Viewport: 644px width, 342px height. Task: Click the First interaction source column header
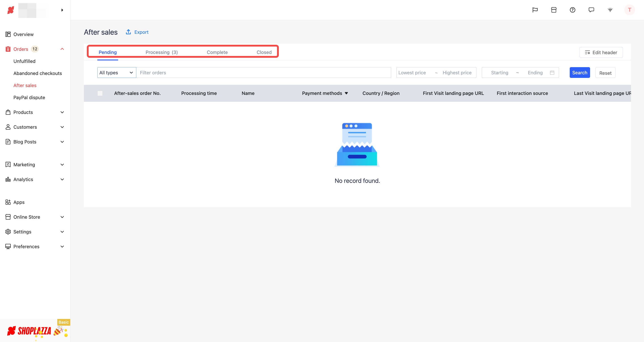[x=522, y=93]
